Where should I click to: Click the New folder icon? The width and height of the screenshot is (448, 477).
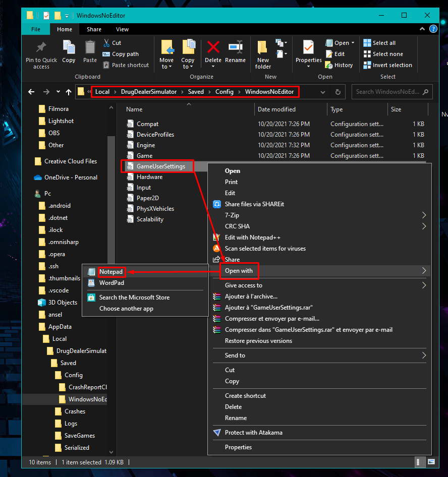click(262, 48)
